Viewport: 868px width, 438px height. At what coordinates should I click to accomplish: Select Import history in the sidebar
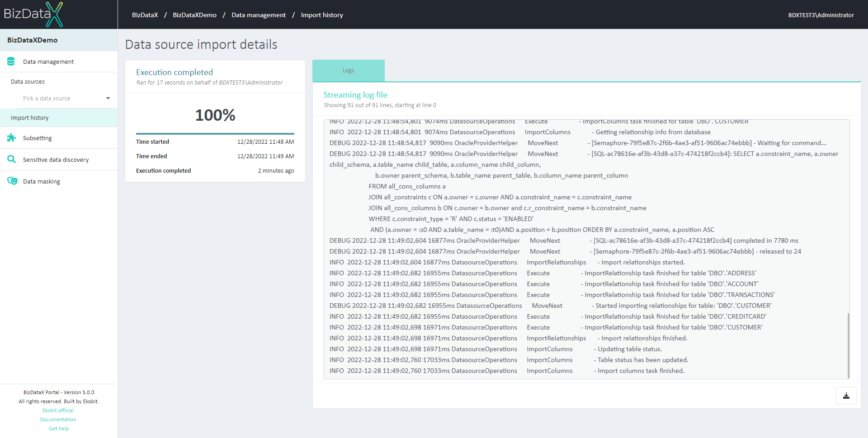point(59,118)
